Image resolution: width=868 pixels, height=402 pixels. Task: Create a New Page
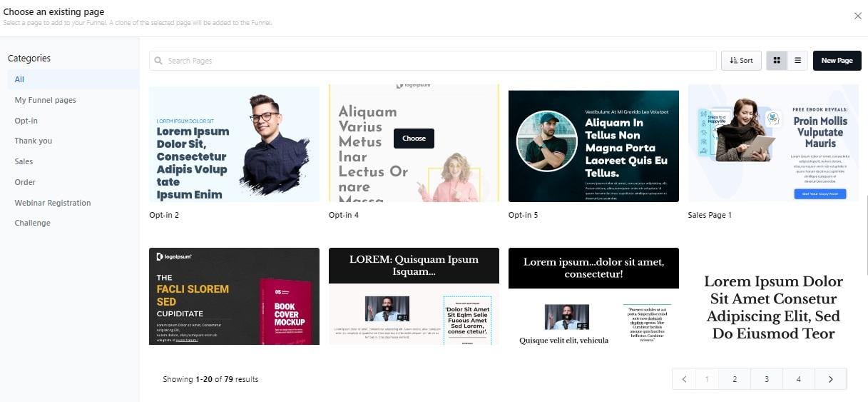point(837,61)
